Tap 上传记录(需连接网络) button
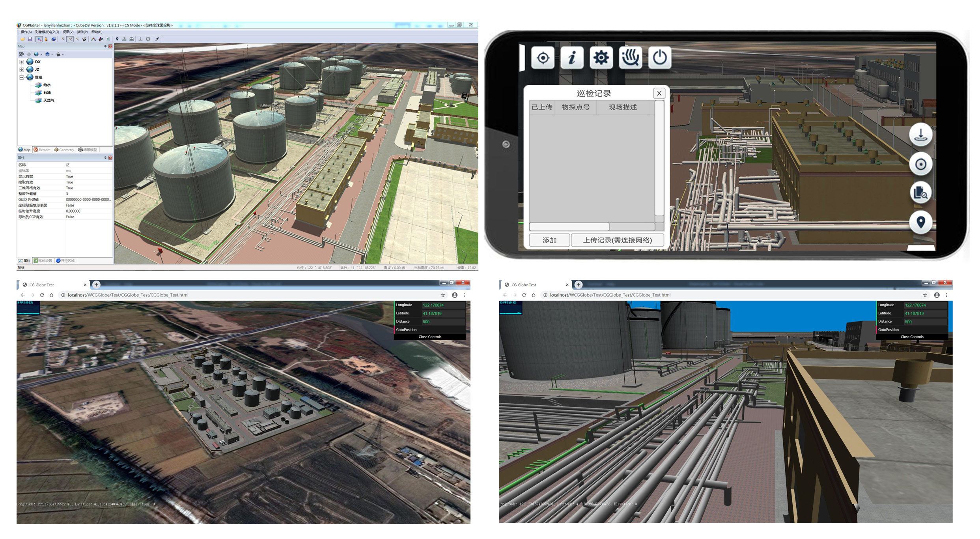The height and width of the screenshot is (539, 980). [617, 240]
